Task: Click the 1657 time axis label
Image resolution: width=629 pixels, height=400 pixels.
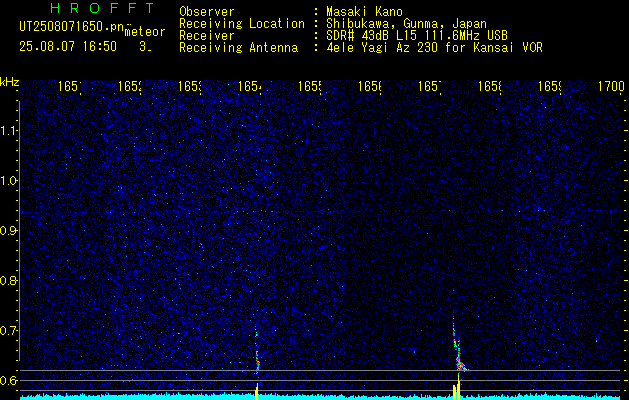Action: click(430, 86)
